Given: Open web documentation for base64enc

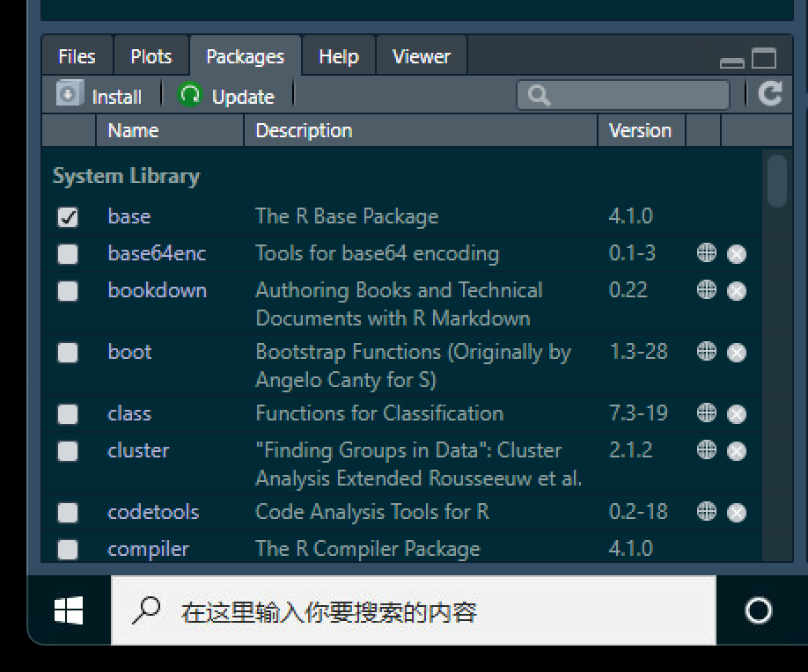Looking at the screenshot, I should pyautogui.click(x=707, y=252).
